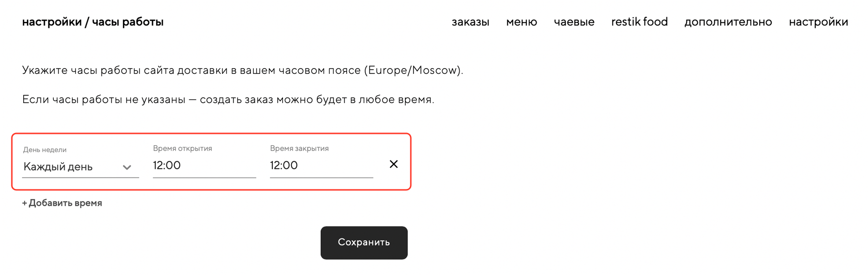868x275 pixels.
Task: Open the 'чаевые' navigation item
Action: click(x=574, y=22)
